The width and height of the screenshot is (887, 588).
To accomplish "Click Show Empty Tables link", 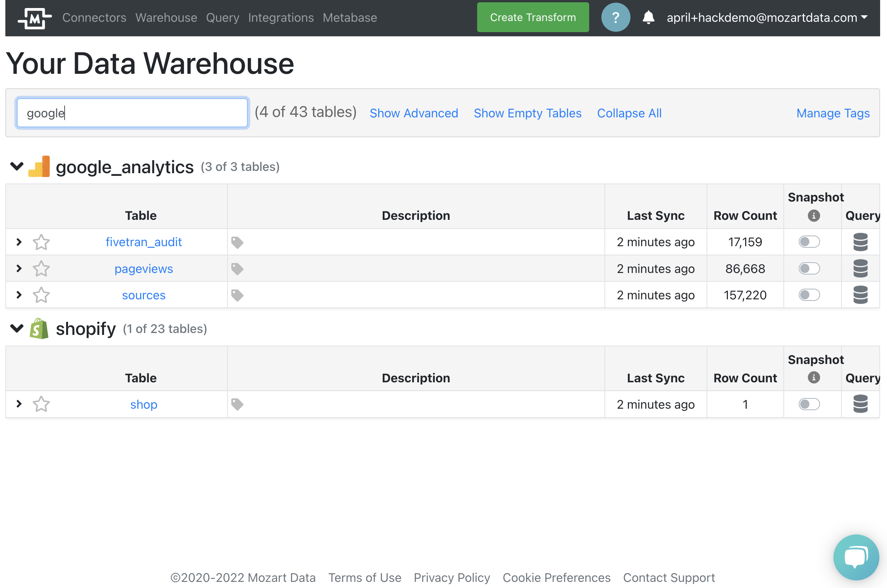I will click(528, 113).
